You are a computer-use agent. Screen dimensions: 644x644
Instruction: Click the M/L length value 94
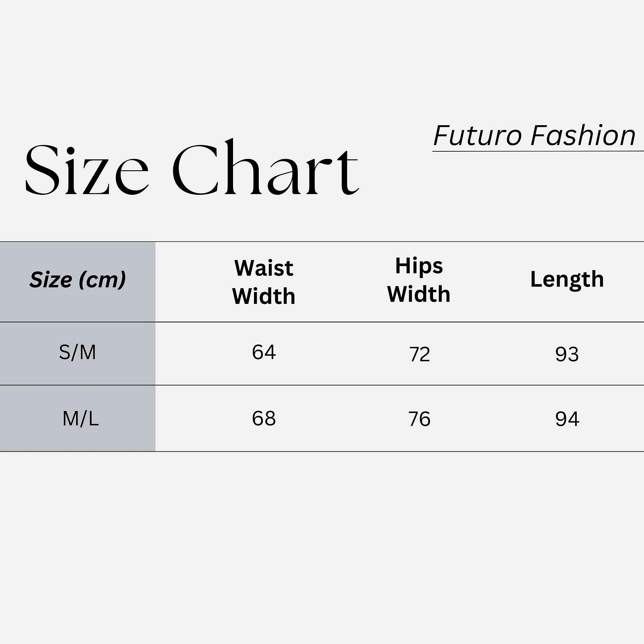tap(567, 419)
